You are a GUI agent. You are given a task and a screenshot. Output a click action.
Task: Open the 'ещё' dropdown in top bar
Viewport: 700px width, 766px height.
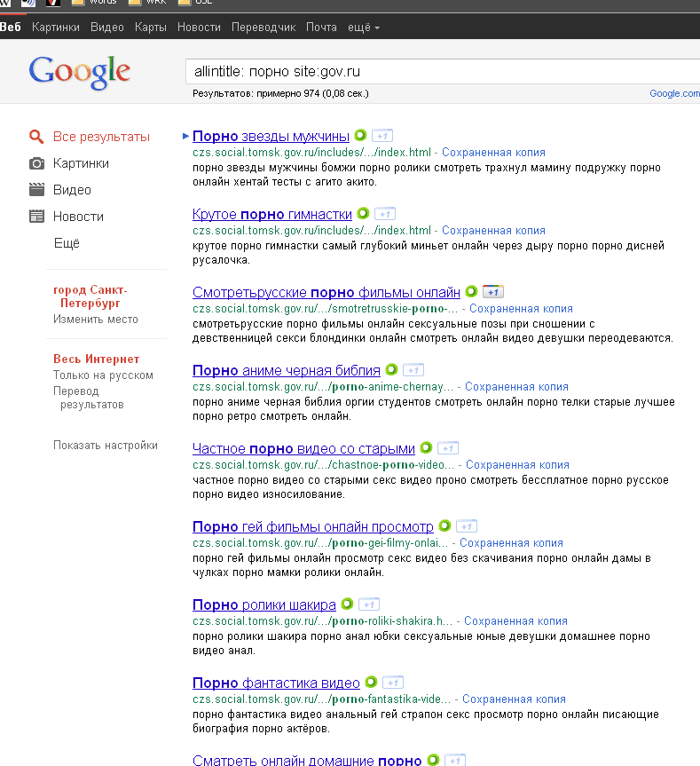363,28
